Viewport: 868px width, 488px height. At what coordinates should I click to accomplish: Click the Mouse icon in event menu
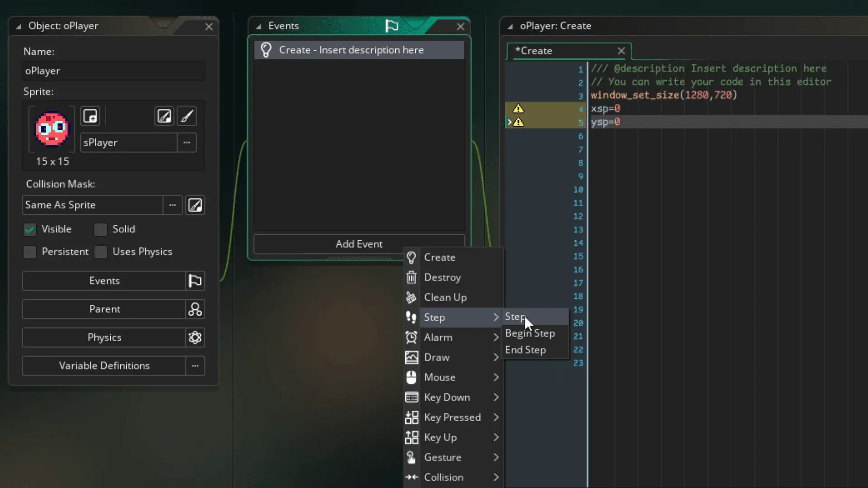point(411,377)
